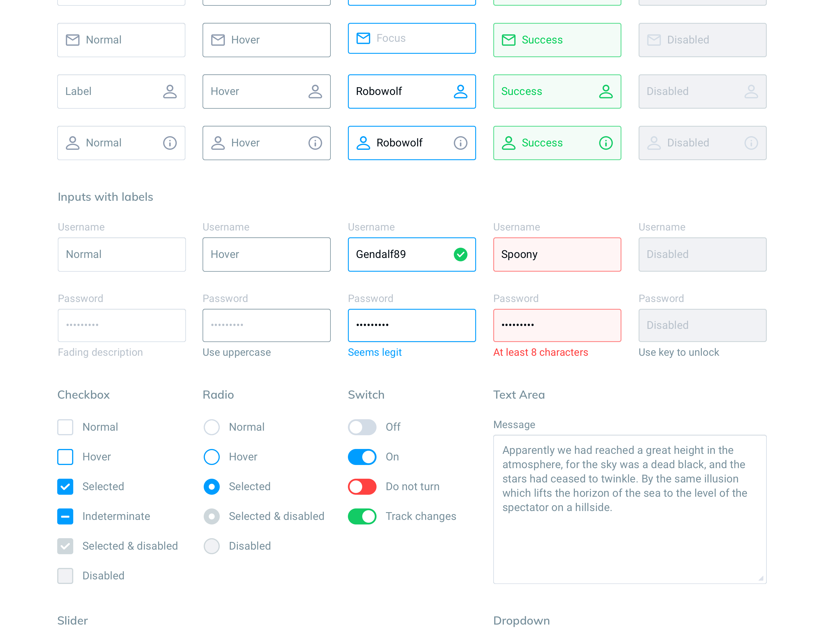Click the disabled password field above Use key to unlock
The width and height of the screenshot is (824, 644).
point(702,325)
